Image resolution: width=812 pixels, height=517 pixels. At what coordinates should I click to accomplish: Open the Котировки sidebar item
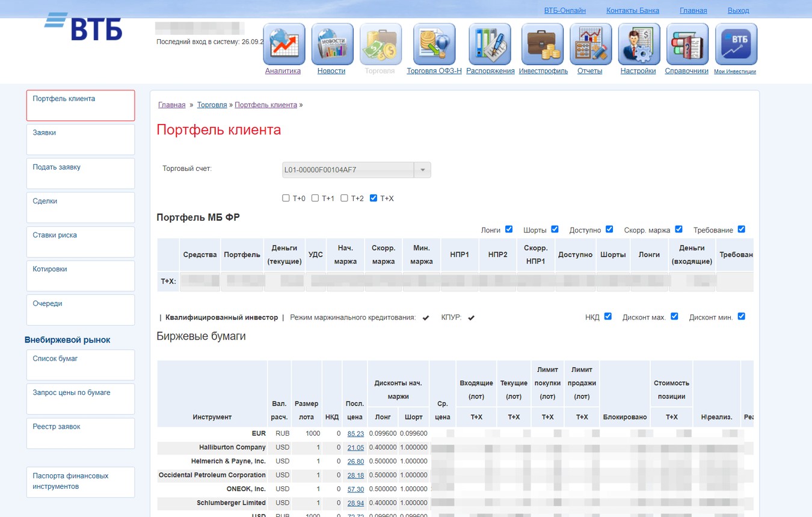(81, 276)
